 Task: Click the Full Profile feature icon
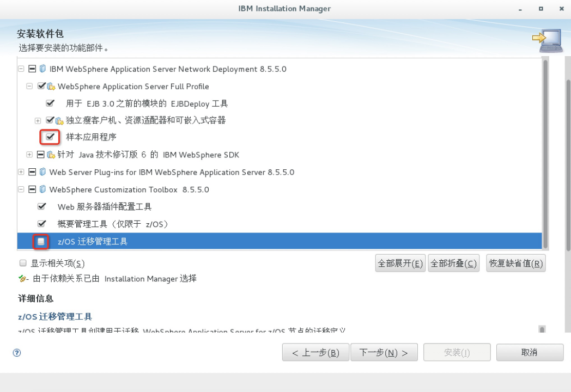click(51, 87)
